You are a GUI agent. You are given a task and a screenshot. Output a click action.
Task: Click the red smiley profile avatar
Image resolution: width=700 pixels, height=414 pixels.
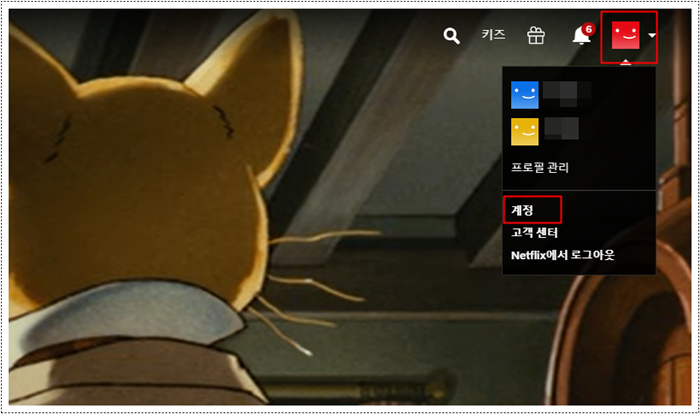click(x=625, y=35)
